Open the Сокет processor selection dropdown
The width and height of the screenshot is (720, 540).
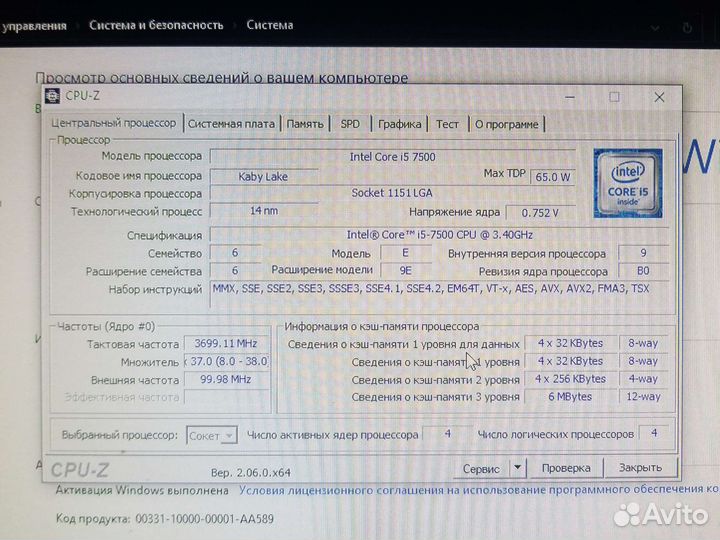pos(212,435)
